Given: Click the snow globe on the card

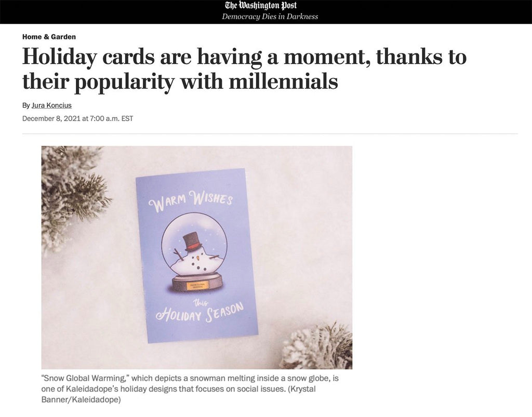Looking at the screenshot, I should (x=194, y=251).
